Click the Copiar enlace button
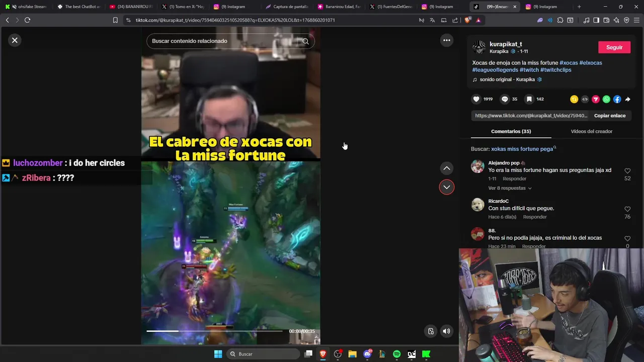 pos(610,116)
